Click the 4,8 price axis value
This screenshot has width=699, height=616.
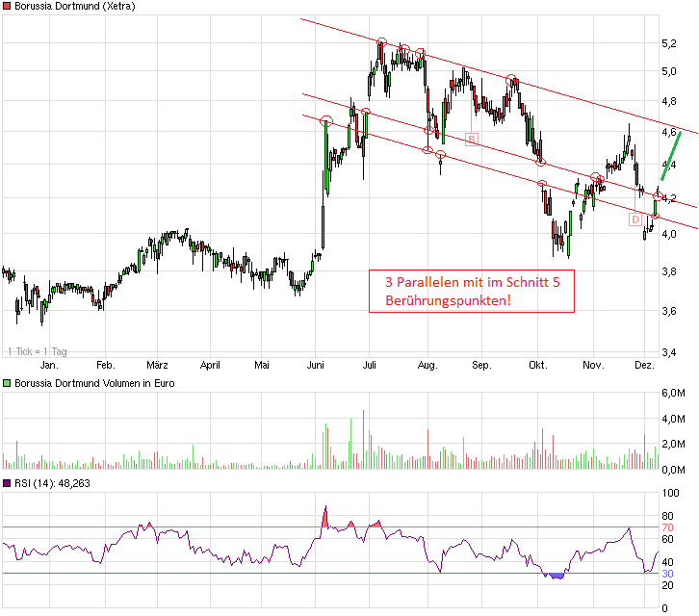669,102
